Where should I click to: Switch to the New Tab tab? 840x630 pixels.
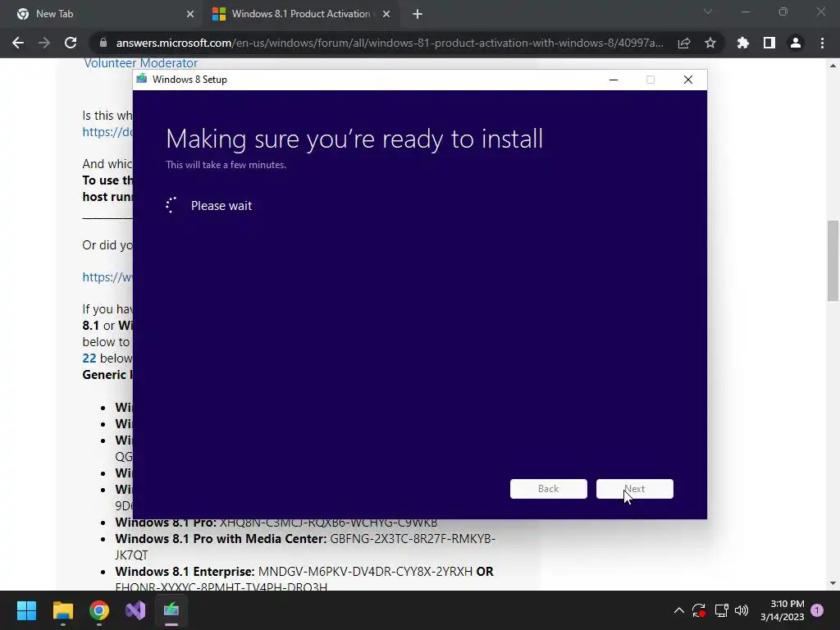click(x=102, y=14)
